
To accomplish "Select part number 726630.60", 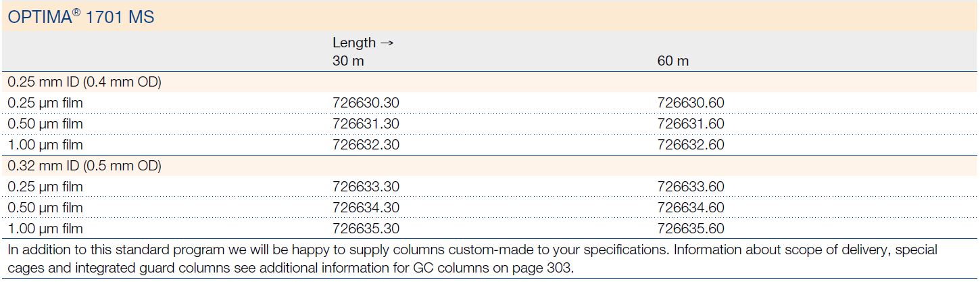I will coord(691,103).
